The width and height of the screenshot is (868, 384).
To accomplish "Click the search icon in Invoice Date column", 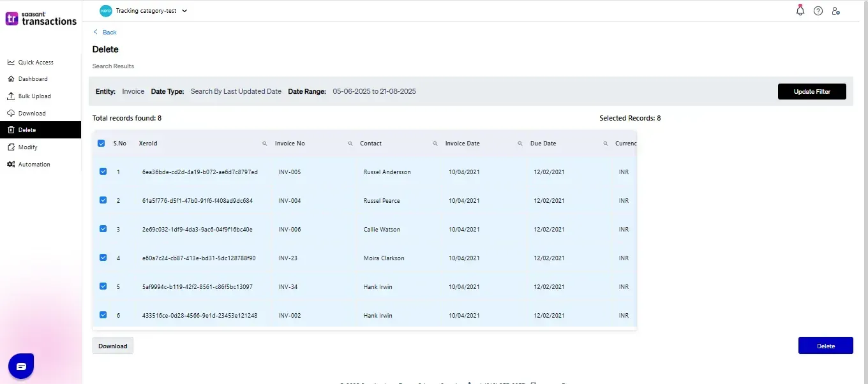I will tap(520, 144).
